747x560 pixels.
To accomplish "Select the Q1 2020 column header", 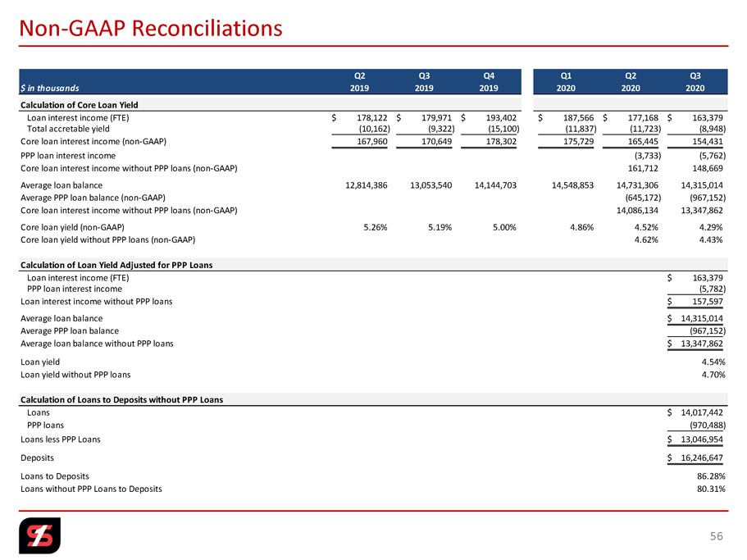I will (x=566, y=82).
